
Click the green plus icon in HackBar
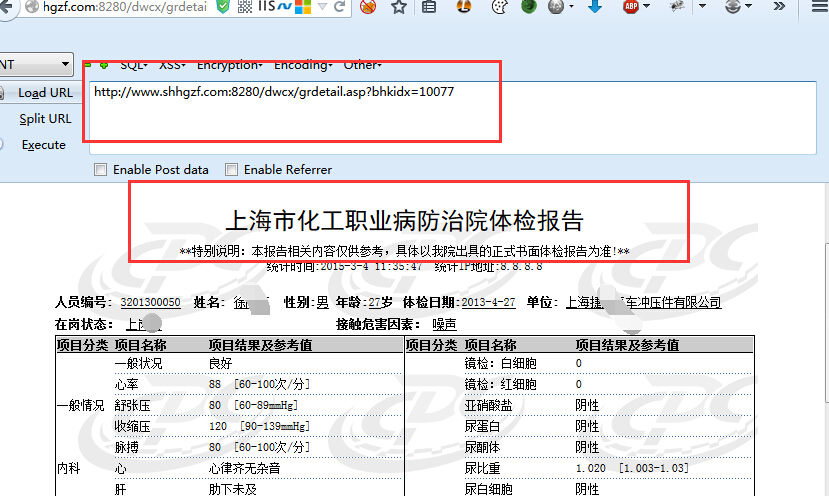[104, 65]
